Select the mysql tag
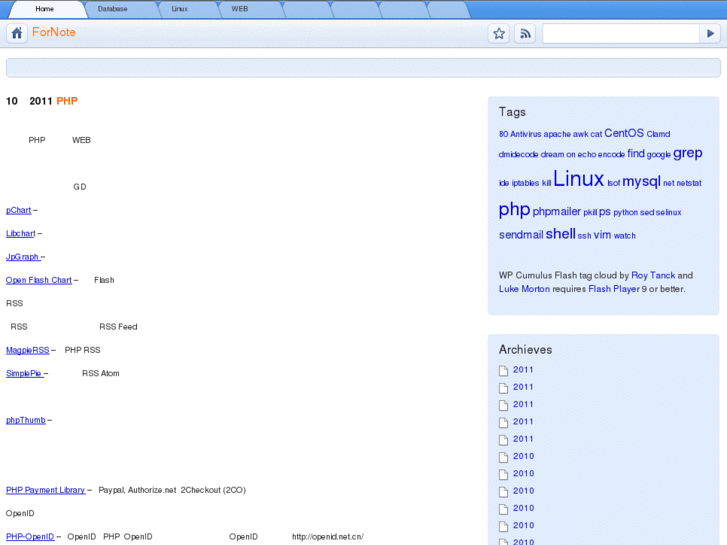 tap(641, 181)
